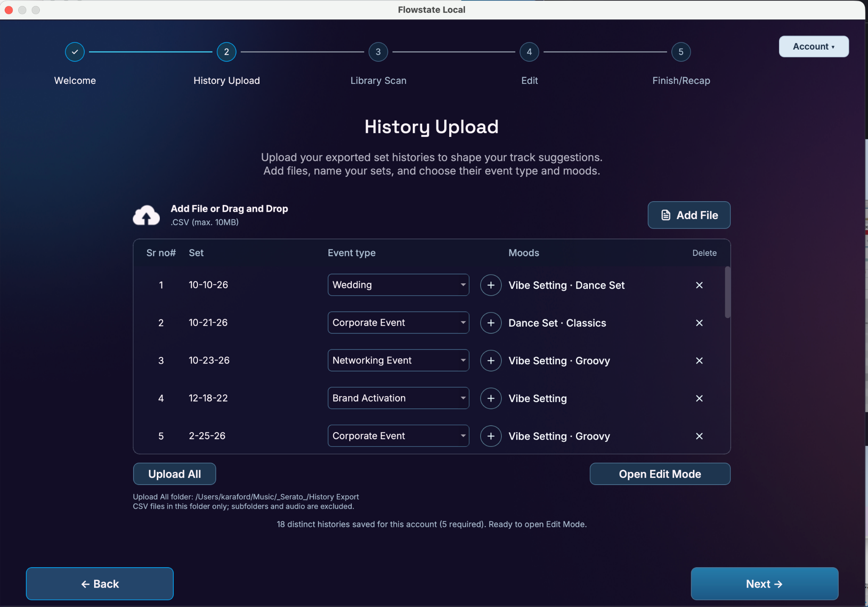Click the Add File button

coord(689,215)
